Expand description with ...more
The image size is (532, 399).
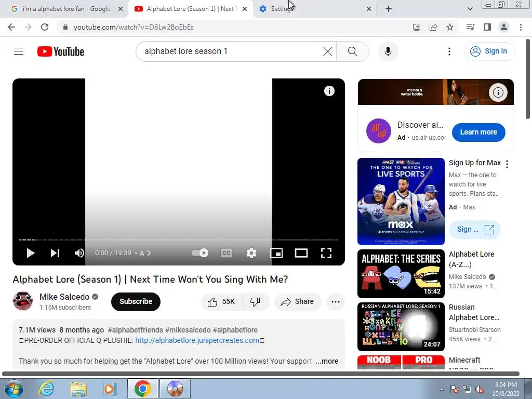point(327,361)
